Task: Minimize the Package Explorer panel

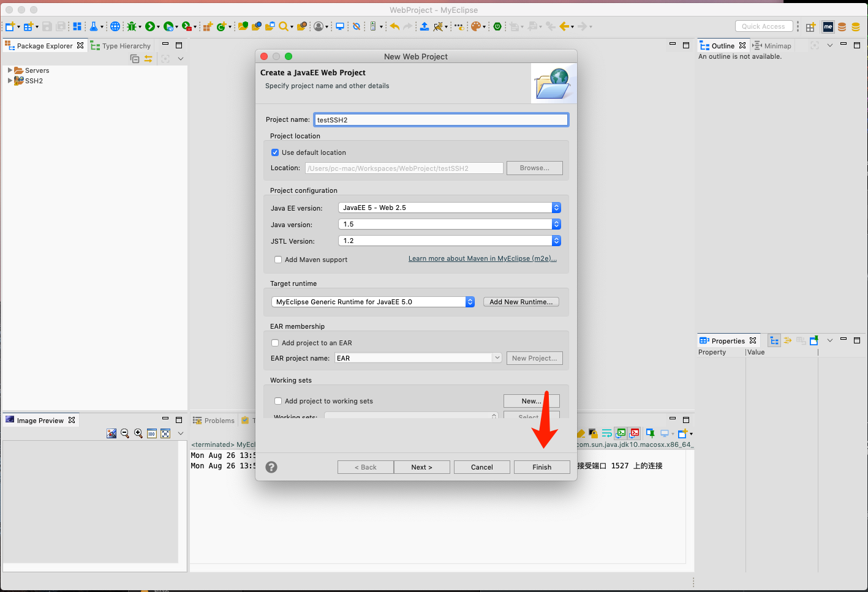Action: 165,45
